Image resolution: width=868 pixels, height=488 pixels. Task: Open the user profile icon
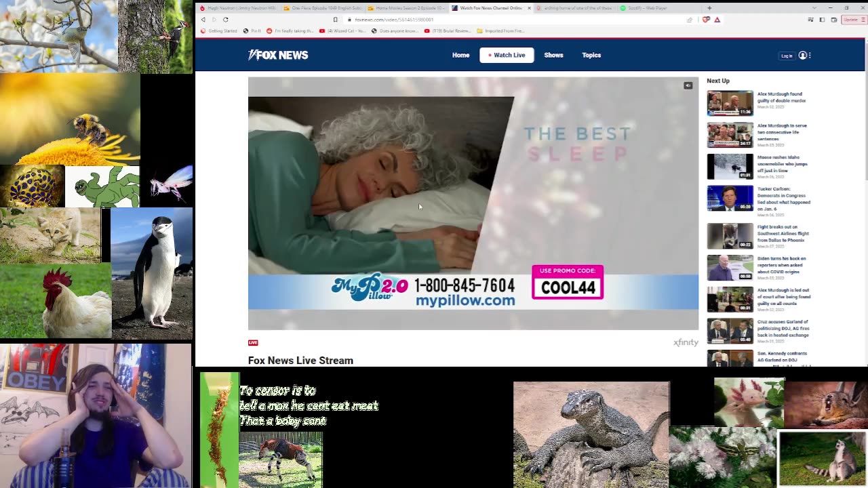click(802, 56)
